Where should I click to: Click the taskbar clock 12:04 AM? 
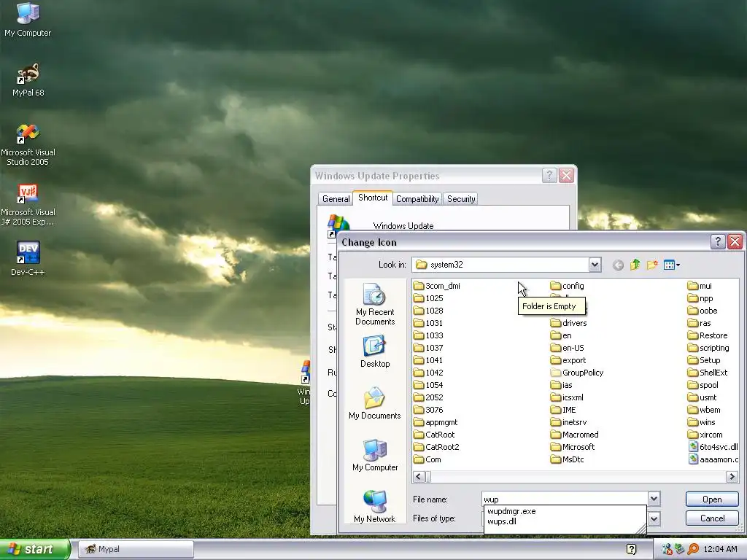pyautogui.click(x=720, y=549)
